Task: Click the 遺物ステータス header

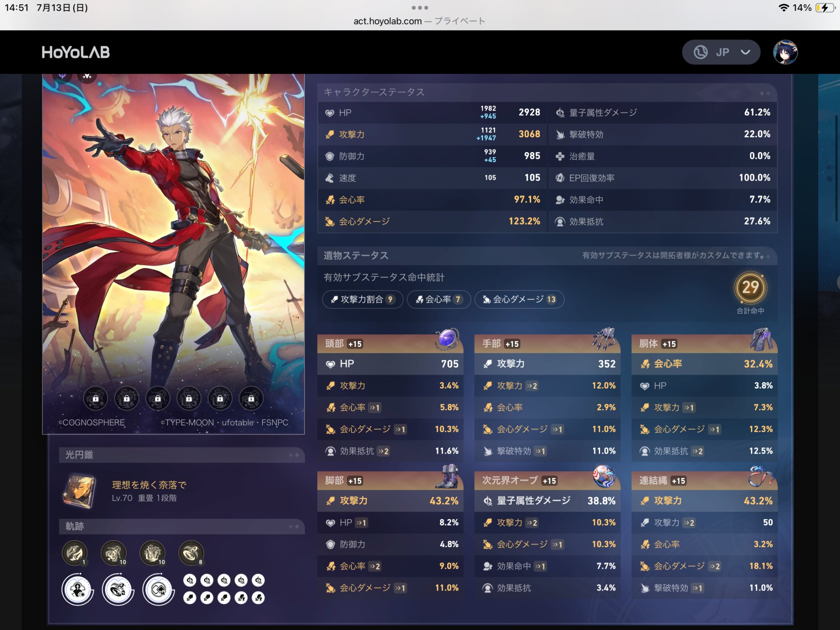Action: pyautogui.click(x=547, y=255)
